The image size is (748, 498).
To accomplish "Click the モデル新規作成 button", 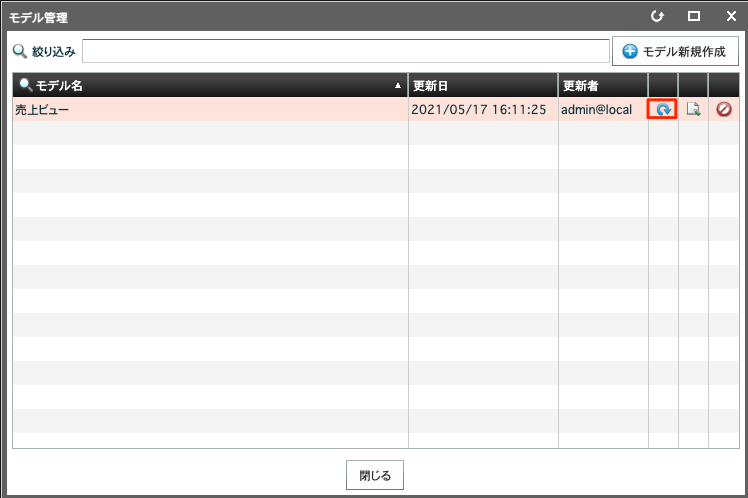I will coord(675,51).
